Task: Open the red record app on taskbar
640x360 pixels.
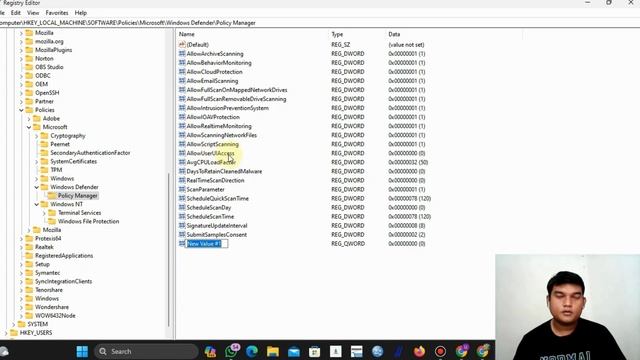Action: (440, 351)
